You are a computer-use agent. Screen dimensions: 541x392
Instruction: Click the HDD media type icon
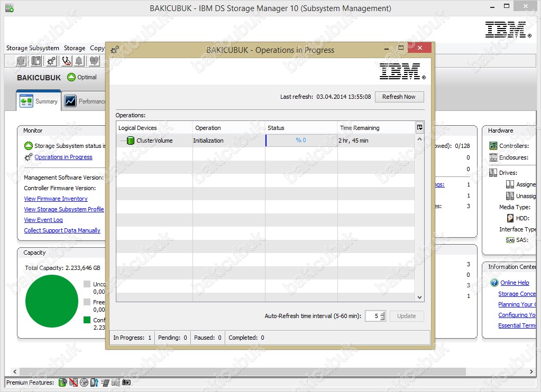point(510,218)
